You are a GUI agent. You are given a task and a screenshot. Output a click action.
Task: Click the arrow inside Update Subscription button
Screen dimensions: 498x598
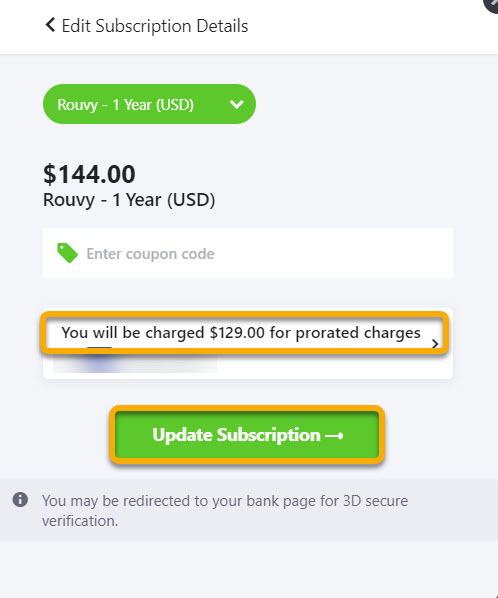(x=334, y=435)
